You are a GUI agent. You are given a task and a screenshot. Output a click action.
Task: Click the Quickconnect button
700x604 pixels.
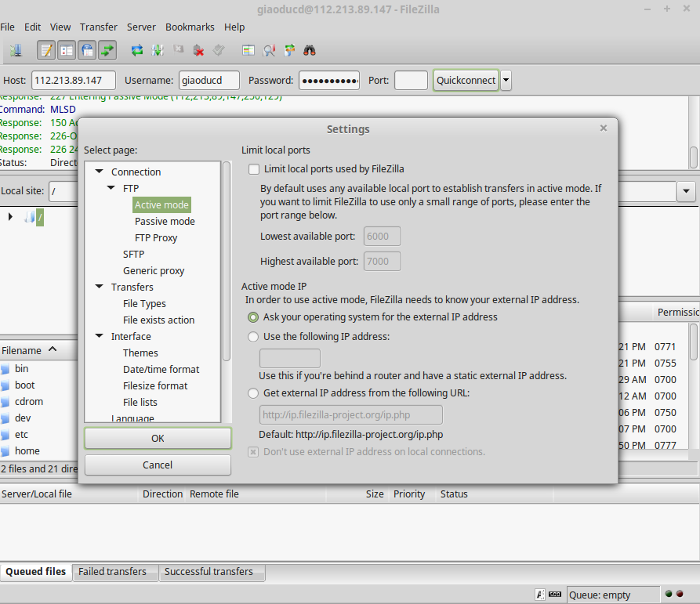coord(466,81)
